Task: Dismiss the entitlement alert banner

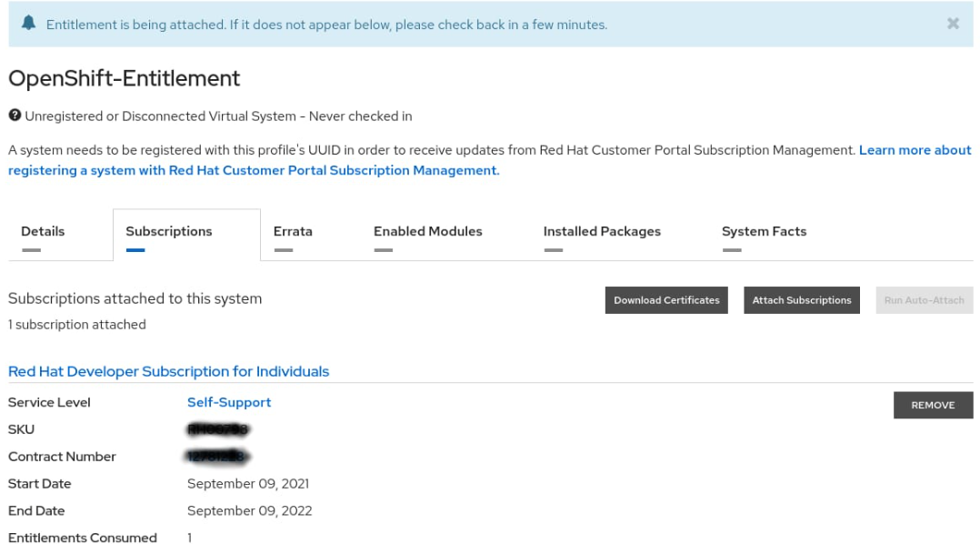Action: (x=953, y=24)
